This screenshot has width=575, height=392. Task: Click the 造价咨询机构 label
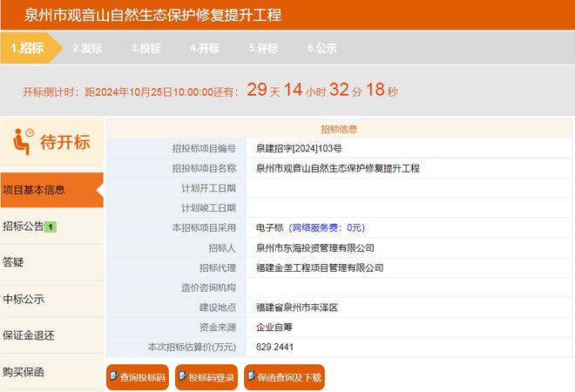tap(208, 287)
